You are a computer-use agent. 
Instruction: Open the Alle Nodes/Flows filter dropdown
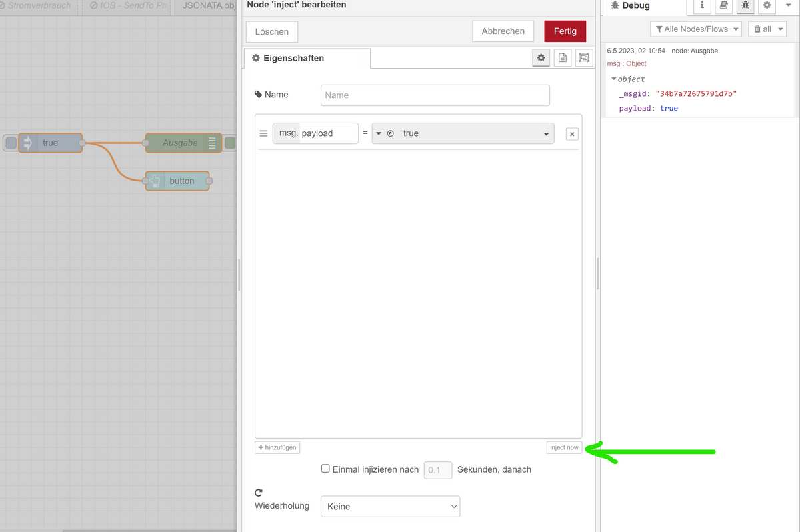click(696, 29)
